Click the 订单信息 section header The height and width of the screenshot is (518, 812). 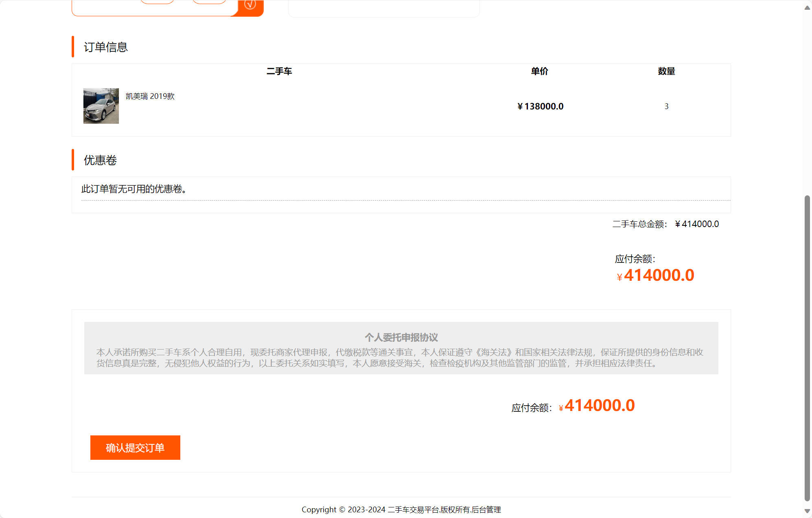click(105, 47)
